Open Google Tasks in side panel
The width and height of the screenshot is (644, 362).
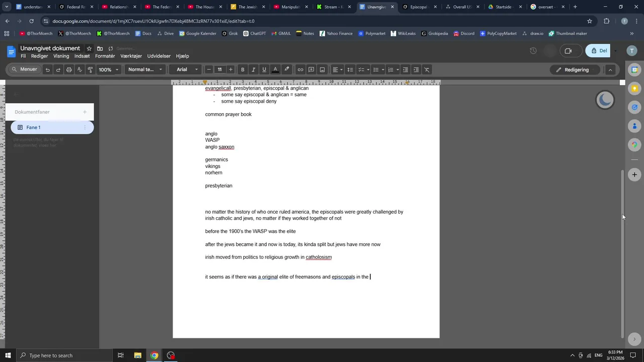pyautogui.click(x=634, y=107)
